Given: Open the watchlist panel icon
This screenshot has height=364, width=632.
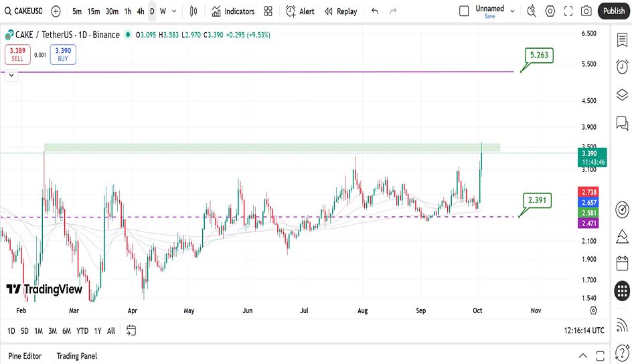Looking at the screenshot, I should pos(622,40).
